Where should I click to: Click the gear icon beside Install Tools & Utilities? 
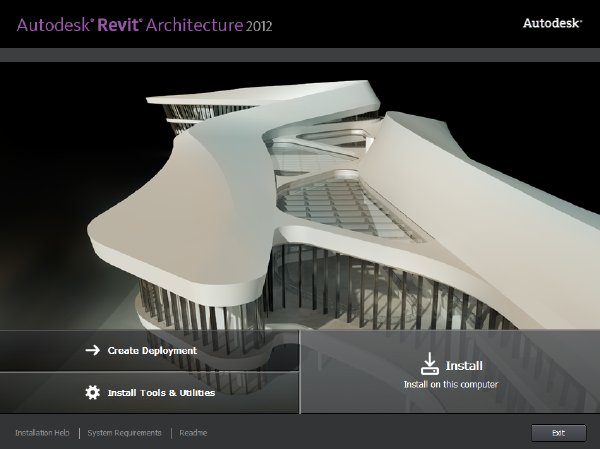coord(93,392)
